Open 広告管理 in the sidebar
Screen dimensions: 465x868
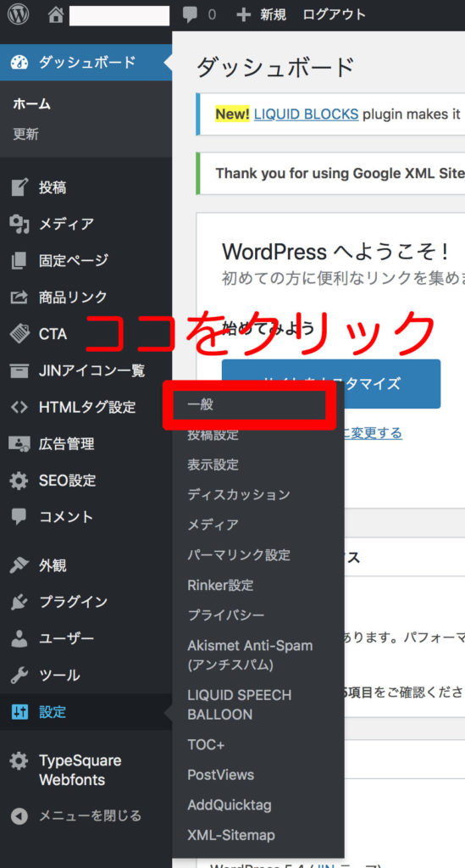coord(66,444)
